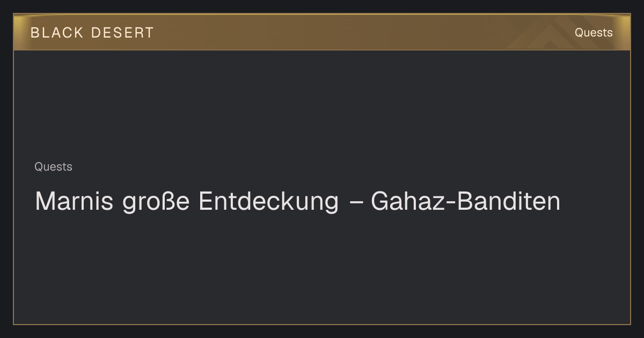644x338 pixels.
Task: Click the word DESERT in the logo
Action: [122, 33]
